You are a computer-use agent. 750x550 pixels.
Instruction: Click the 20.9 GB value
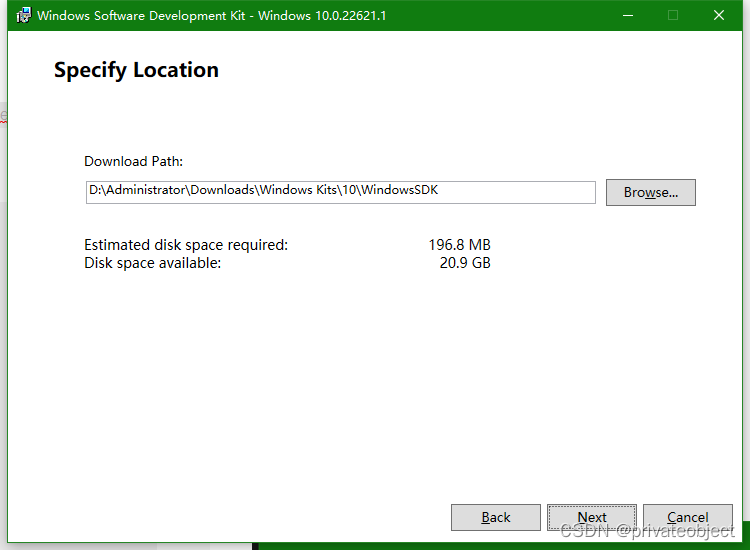click(x=465, y=263)
